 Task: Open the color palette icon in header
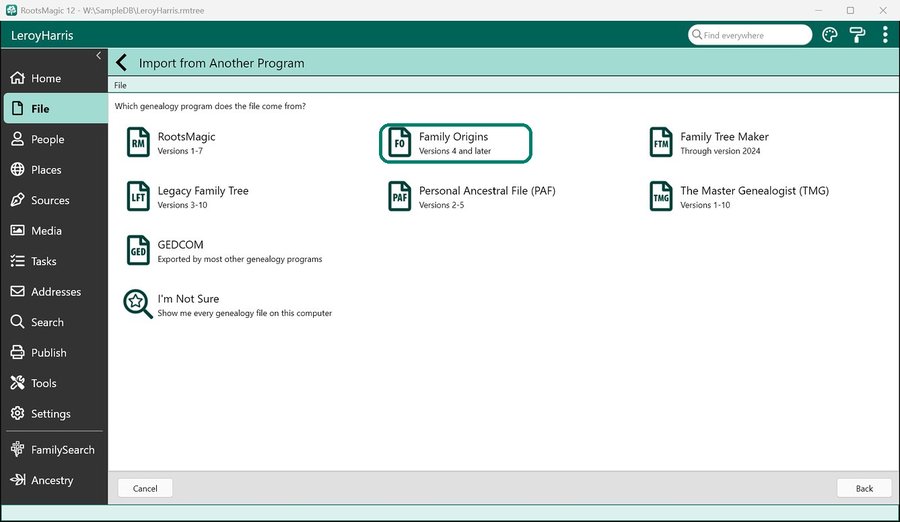pos(829,35)
